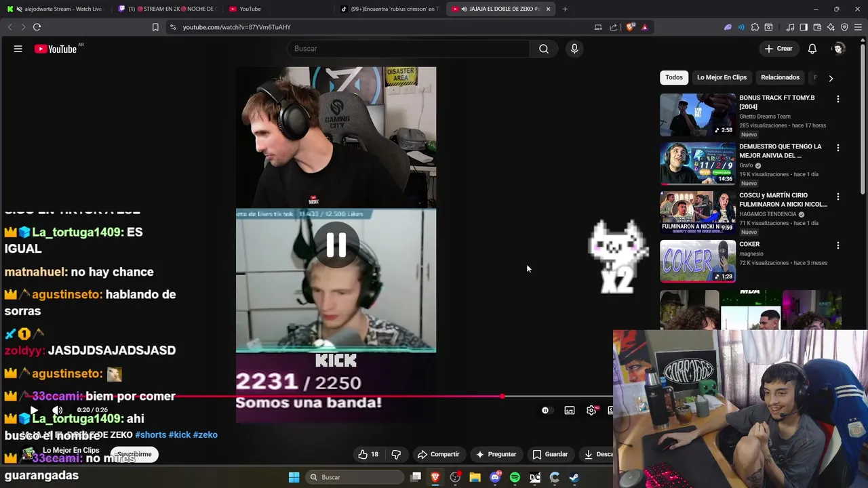868x488 pixels.
Task: Open Discord from the taskbar
Action: tap(495, 477)
